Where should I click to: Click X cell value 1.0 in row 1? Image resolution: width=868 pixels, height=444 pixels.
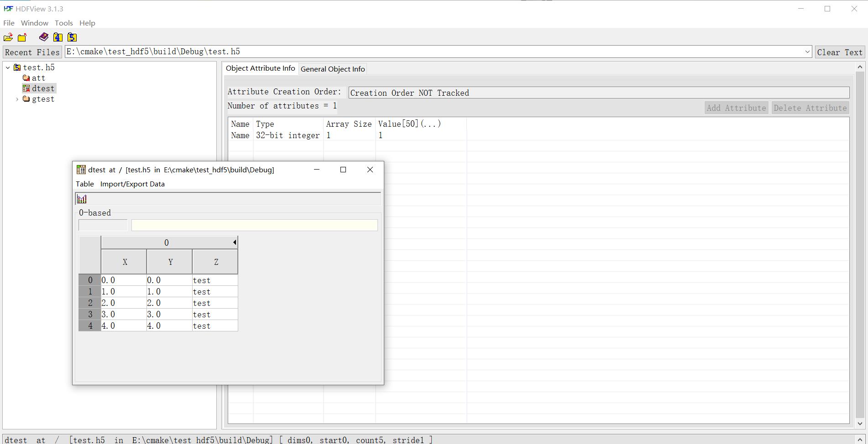tap(124, 291)
